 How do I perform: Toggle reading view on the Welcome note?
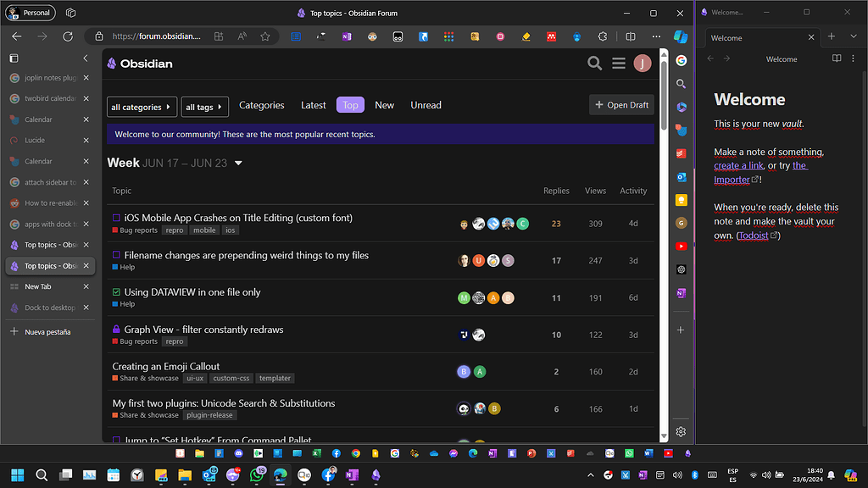[837, 58]
